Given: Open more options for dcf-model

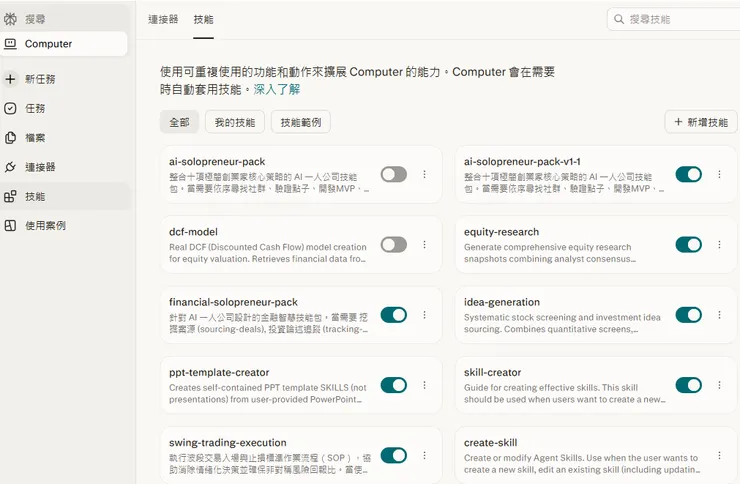Looking at the screenshot, I should (424, 244).
